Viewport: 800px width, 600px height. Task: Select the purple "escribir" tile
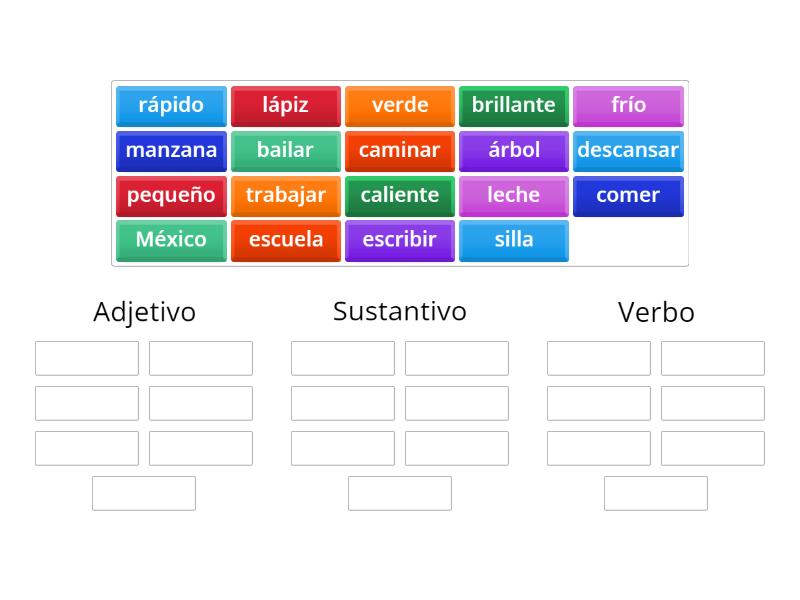[399, 240]
